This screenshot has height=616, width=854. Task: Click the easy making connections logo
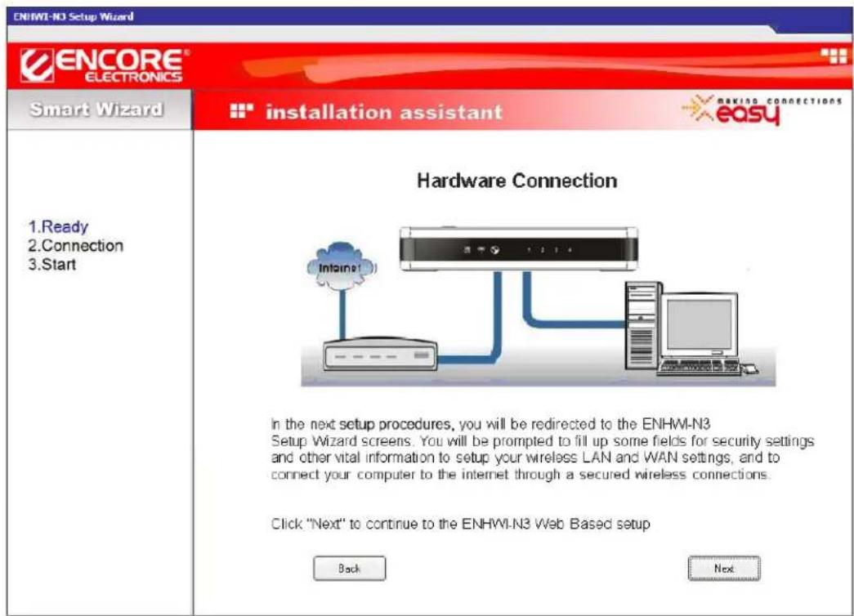pyautogui.click(x=762, y=110)
